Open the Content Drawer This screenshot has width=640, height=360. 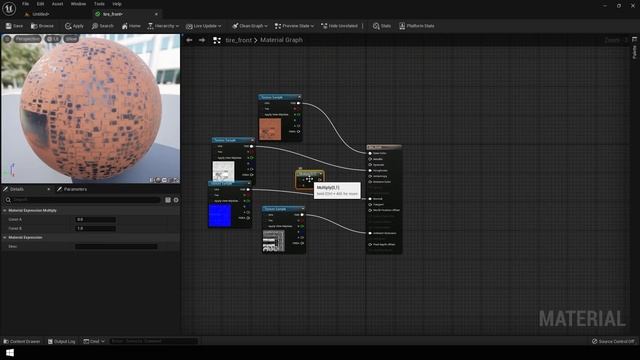click(x=22, y=341)
